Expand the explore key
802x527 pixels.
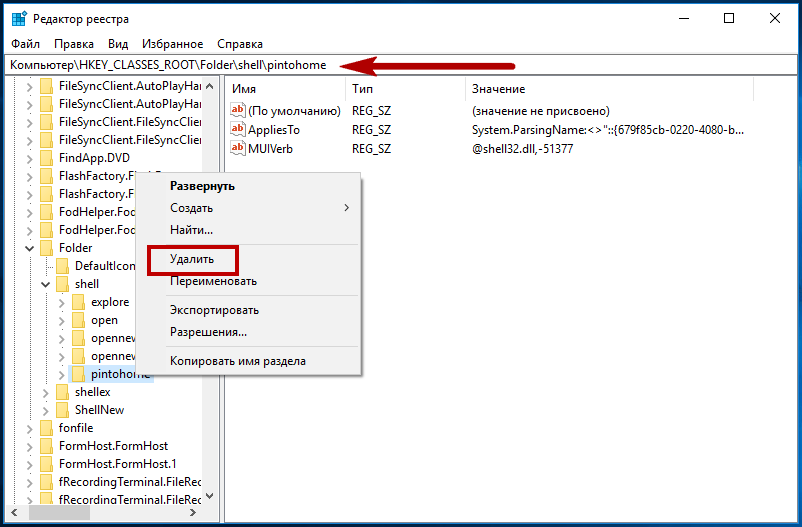[x=62, y=303]
